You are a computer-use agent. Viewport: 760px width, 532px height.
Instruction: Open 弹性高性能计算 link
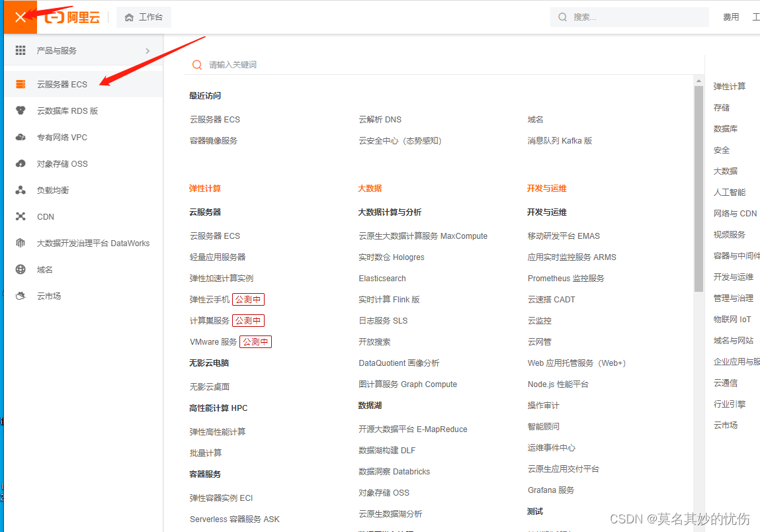(x=218, y=431)
